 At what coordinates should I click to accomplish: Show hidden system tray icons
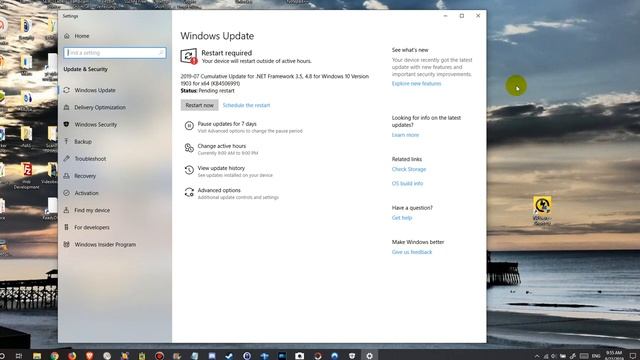[x=537, y=356]
